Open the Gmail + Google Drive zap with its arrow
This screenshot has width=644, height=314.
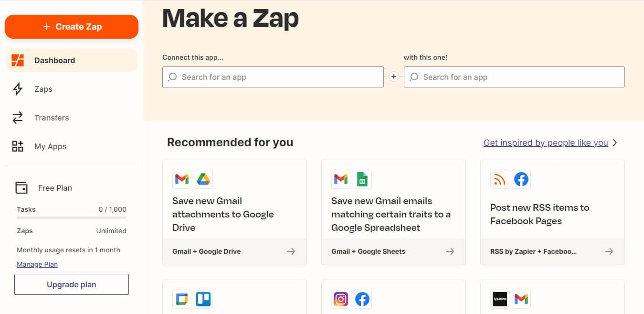[291, 251]
